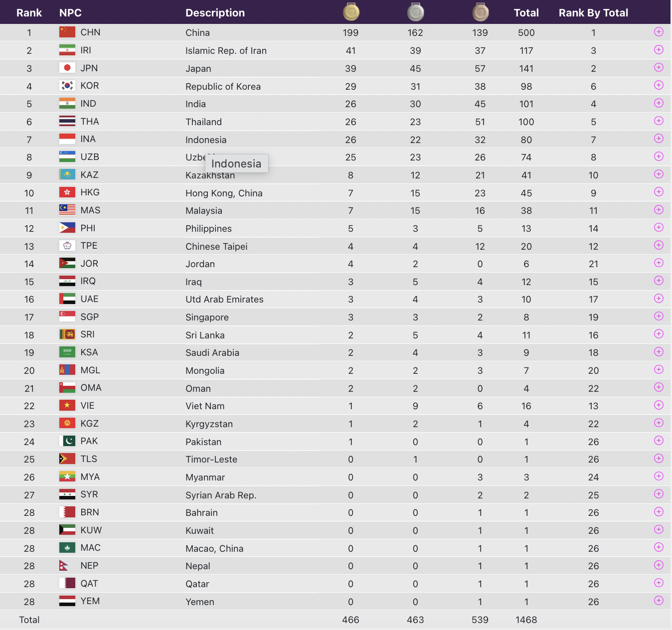Click the China flag icon
The height and width of the screenshot is (630, 672).
67,32
